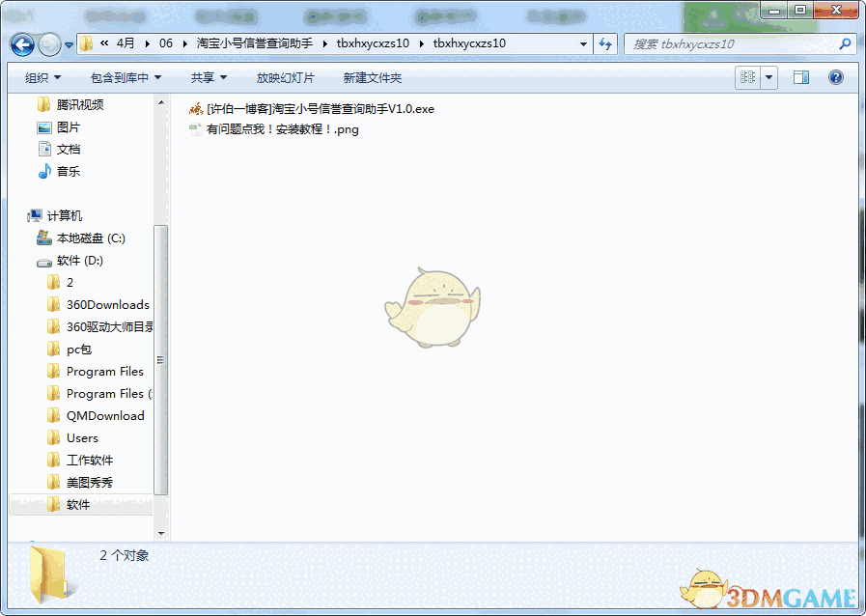The height and width of the screenshot is (616, 866).
Task: Open the 组织 dropdown menu
Action: pyautogui.click(x=39, y=77)
